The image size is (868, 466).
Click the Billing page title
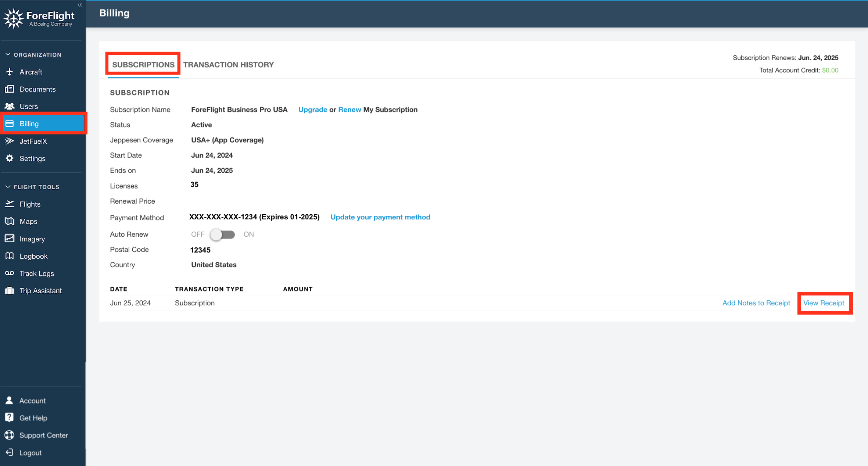[x=114, y=13]
